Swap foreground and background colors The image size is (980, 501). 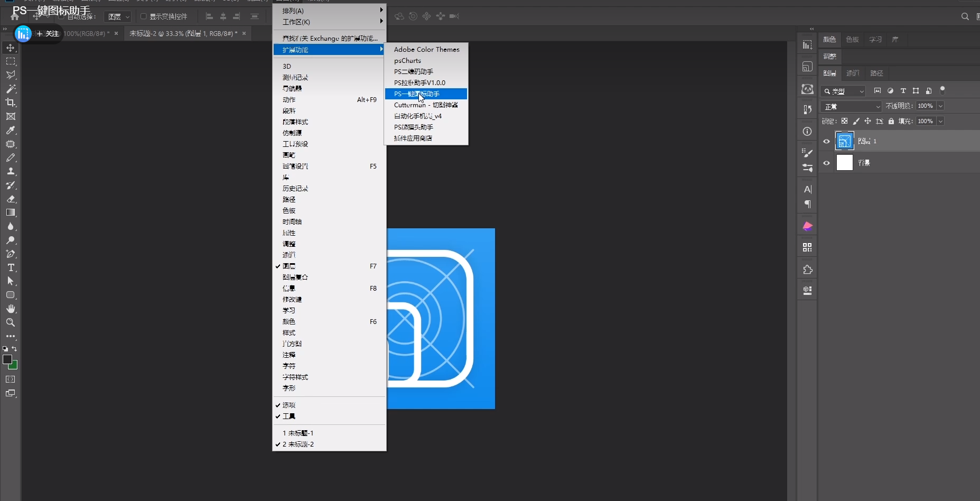[14, 349]
